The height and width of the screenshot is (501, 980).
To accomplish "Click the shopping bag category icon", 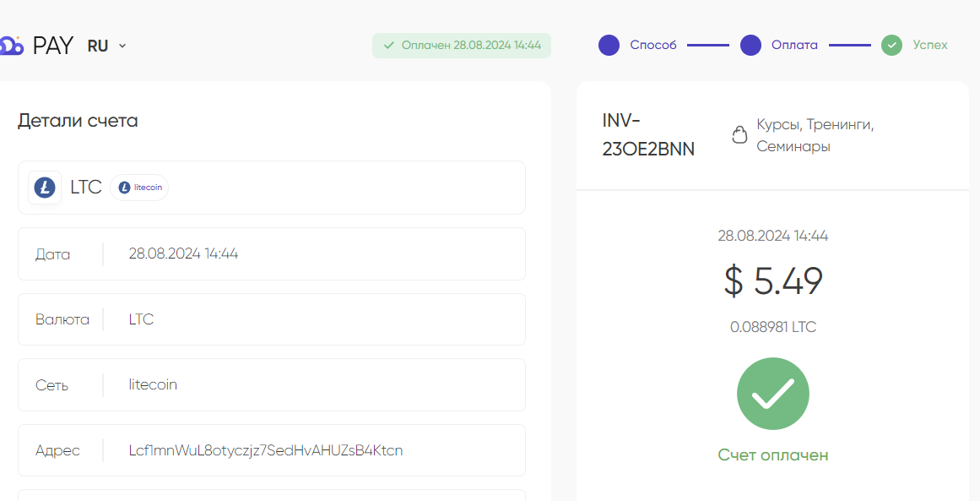I will (x=739, y=135).
